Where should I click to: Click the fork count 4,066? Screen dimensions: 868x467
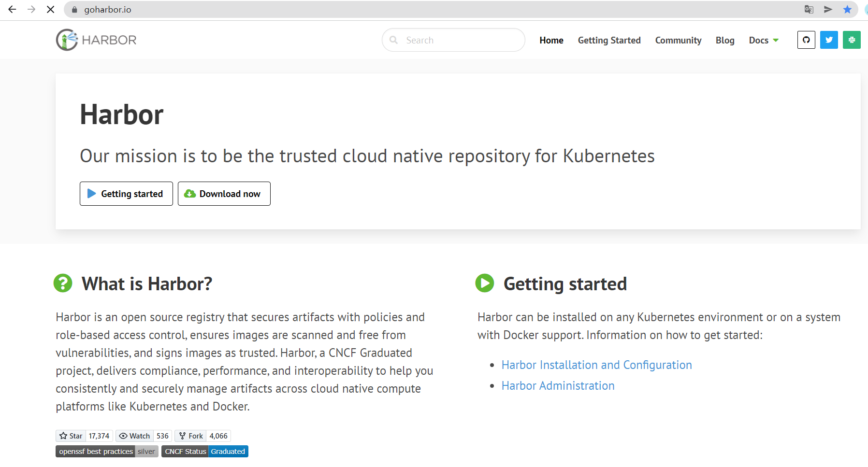(x=218, y=436)
